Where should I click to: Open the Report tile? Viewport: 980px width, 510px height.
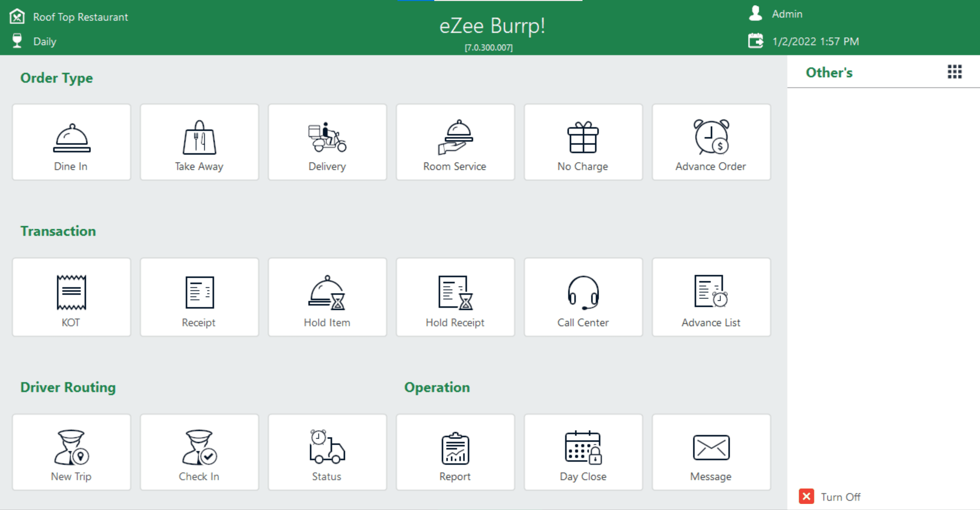(455, 452)
